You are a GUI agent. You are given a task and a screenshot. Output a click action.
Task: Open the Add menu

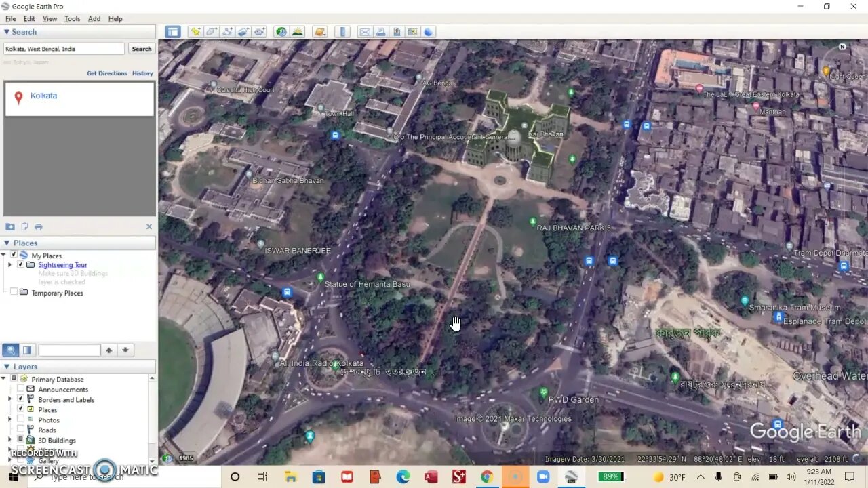click(x=94, y=19)
